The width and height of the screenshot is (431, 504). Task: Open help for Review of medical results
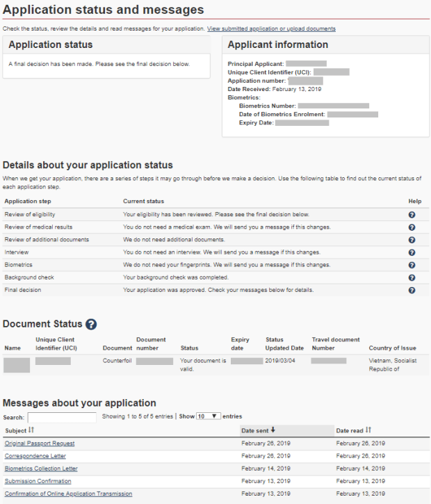412,227
